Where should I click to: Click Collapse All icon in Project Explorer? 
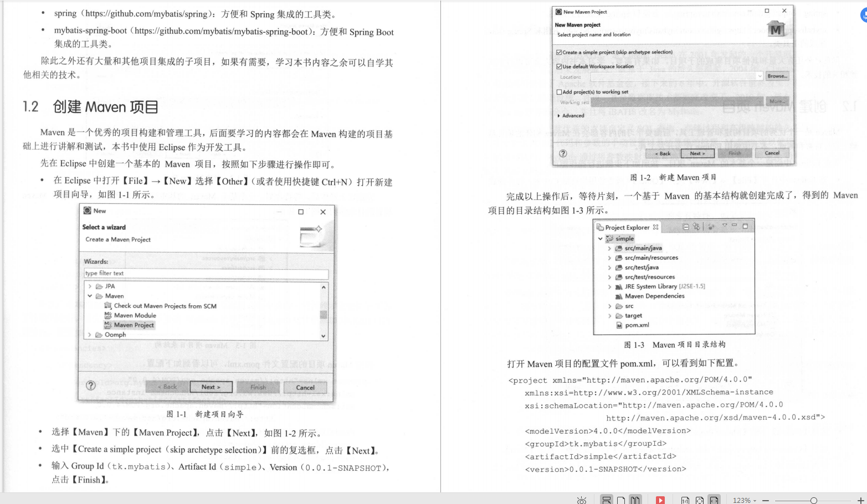[686, 227]
